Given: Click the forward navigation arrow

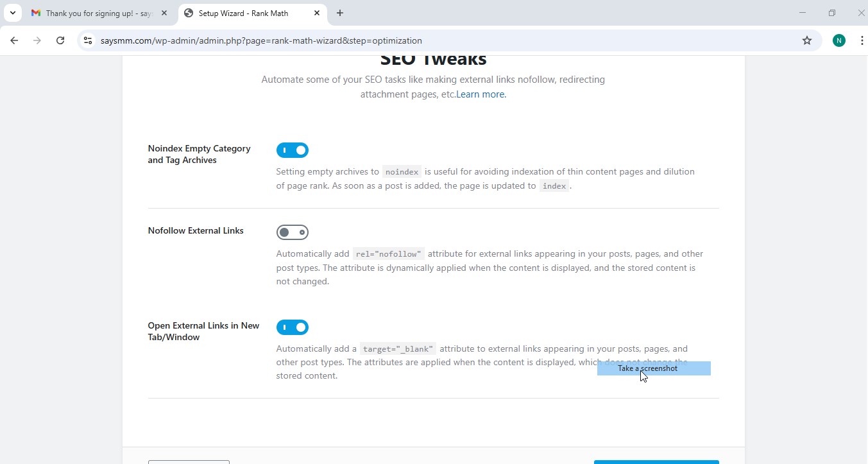Looking at the screenshot, I should [x=37, y=40].
